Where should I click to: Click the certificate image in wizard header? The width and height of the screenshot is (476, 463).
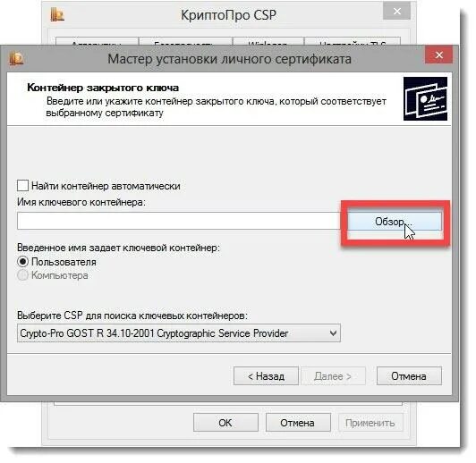(x=425, y=99)
